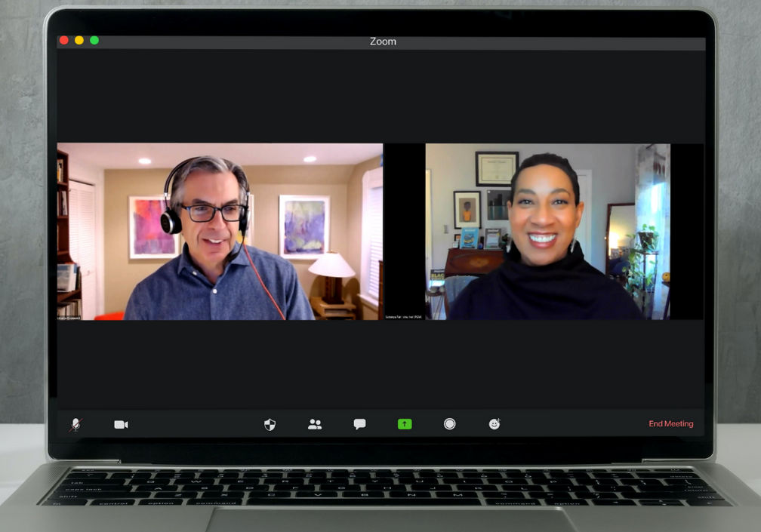The image size is (761, 532).
Task: Show the Participants panel
Action: point(315,425)
